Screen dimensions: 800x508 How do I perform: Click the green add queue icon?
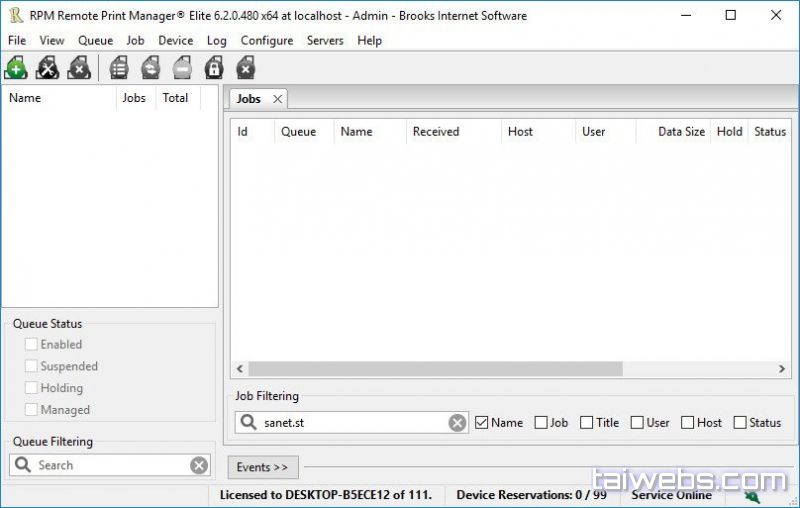(16, 68)
